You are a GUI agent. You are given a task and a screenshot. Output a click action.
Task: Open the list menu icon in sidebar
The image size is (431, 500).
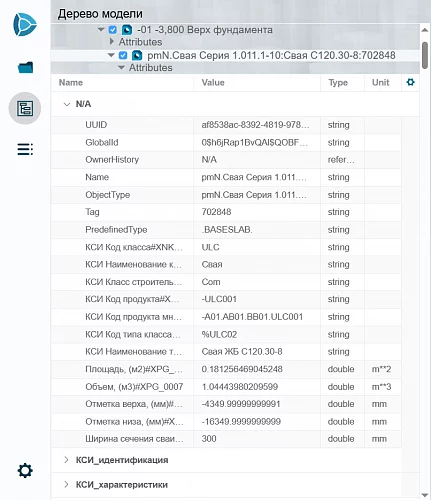point(25,149)
